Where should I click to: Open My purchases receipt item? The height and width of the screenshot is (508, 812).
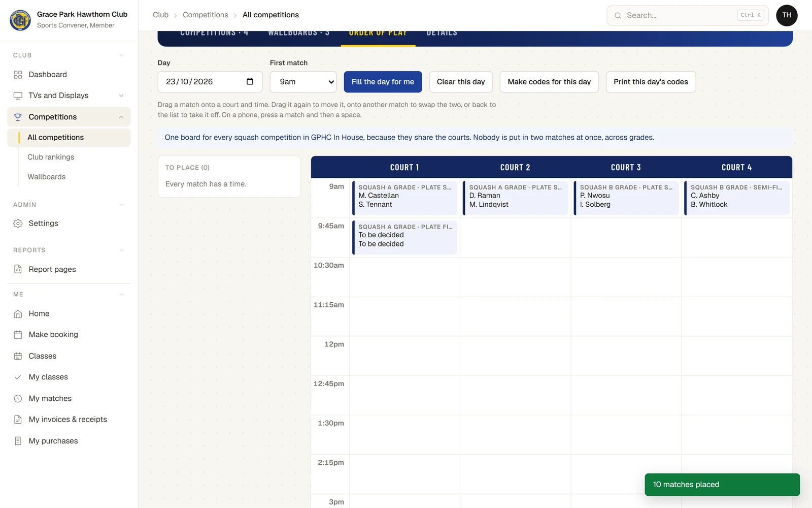pos(69,441)
